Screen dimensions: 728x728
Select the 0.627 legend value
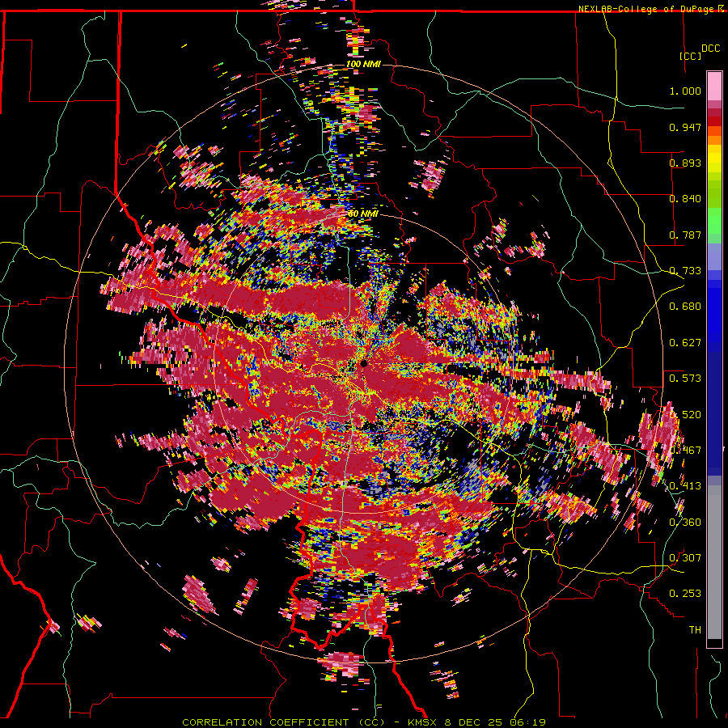point(685,343)
